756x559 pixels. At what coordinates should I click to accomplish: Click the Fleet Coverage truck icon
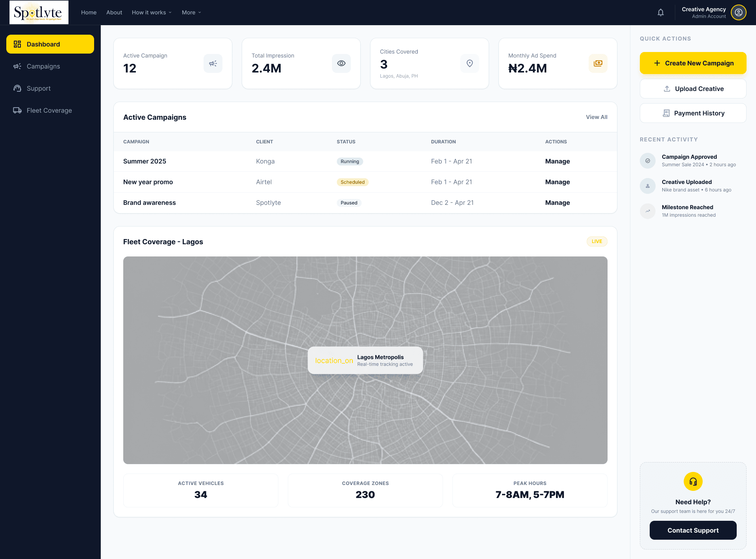17,110
